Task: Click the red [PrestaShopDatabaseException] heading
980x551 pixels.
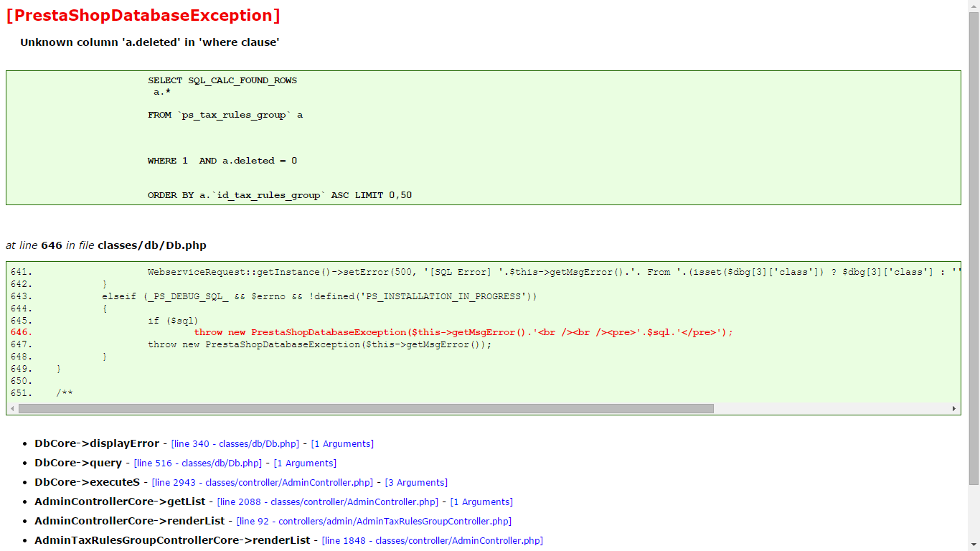Action: (143, 15)
